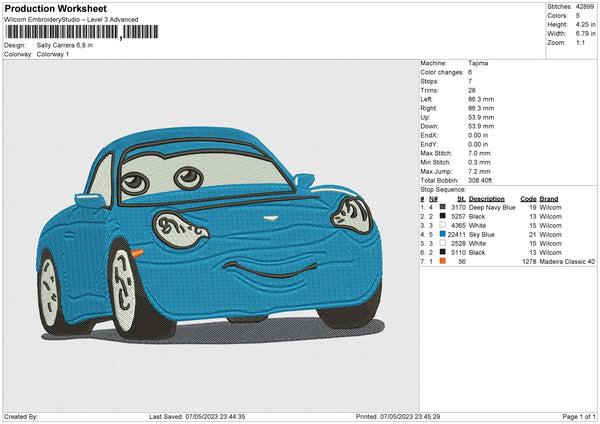Click the 'Page 1 of 1' footer text
The height and width of the screenshot is (424, 600).
tap(579, 416)
